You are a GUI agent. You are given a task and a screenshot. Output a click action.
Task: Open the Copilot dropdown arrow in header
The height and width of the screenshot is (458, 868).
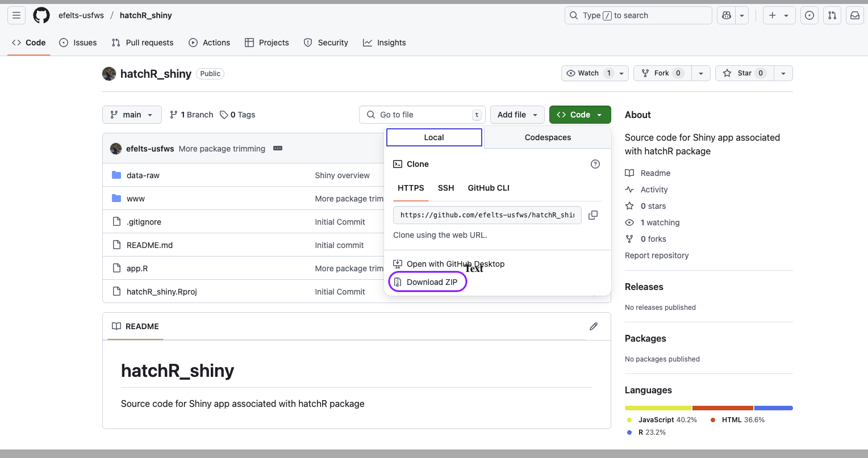coord(742,15)
